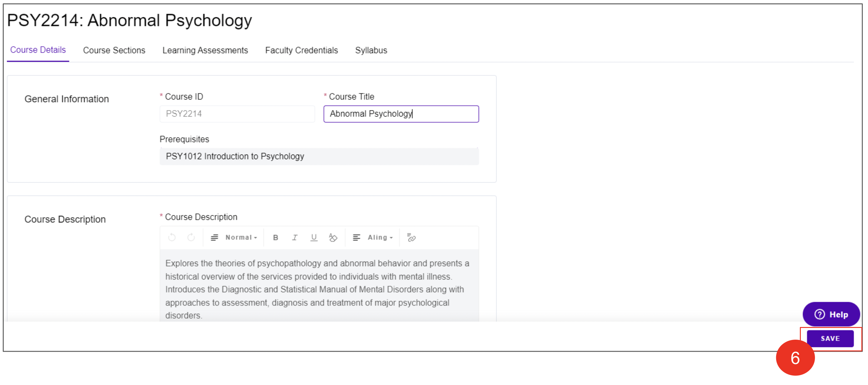
Task: Click the page heading PSY2214: Abnormal Psychology
Action: click(x=129, y=20)
